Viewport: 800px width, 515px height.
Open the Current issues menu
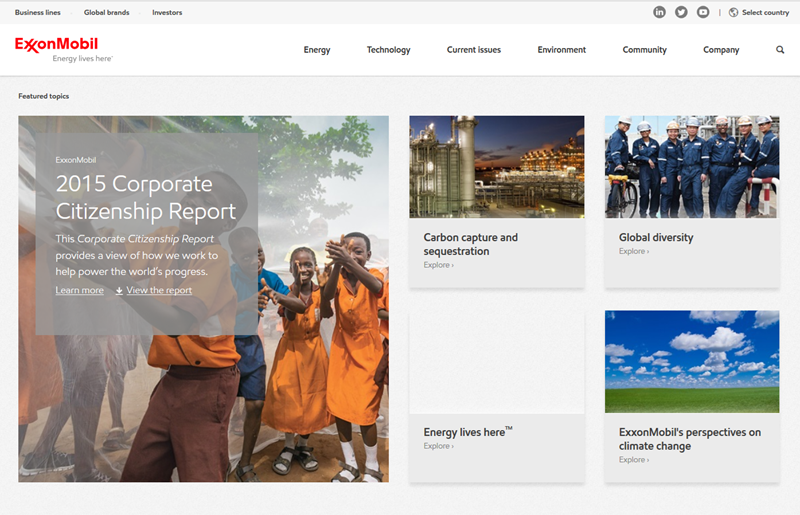click(473, 50)
